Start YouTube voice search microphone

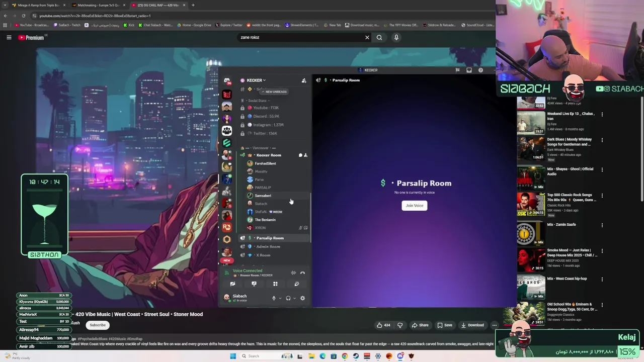pyautogui.click(x=396, y=37)
